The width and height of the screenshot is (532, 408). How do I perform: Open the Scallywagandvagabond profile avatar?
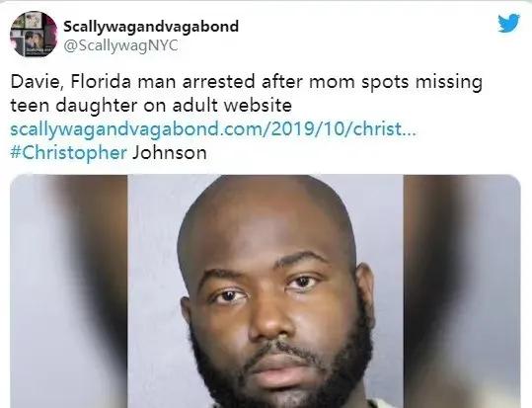pos(34,34)
